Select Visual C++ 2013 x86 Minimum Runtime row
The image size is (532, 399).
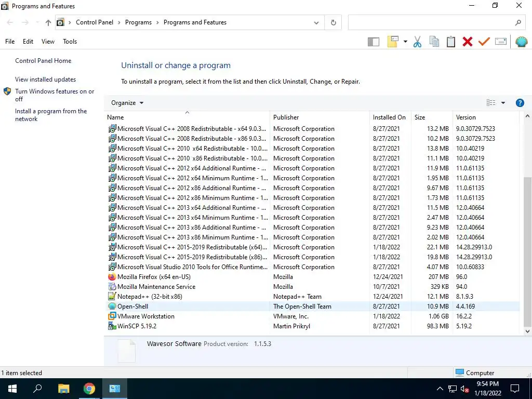point(312,237)
